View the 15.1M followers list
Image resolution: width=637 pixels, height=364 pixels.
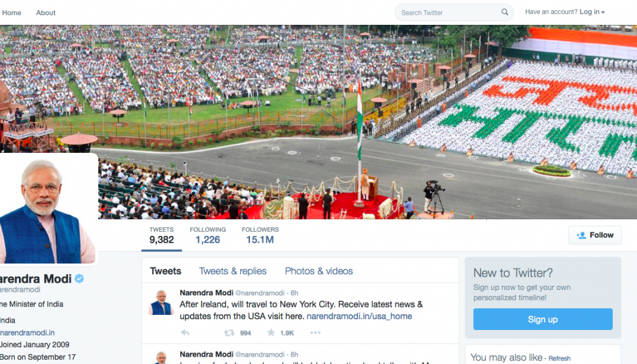tap(260, 235)
